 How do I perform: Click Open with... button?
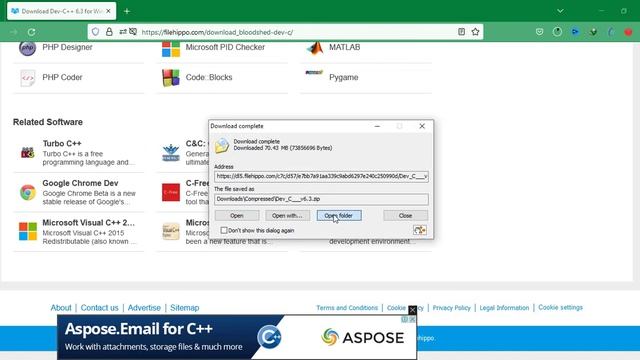click(287, 216)
